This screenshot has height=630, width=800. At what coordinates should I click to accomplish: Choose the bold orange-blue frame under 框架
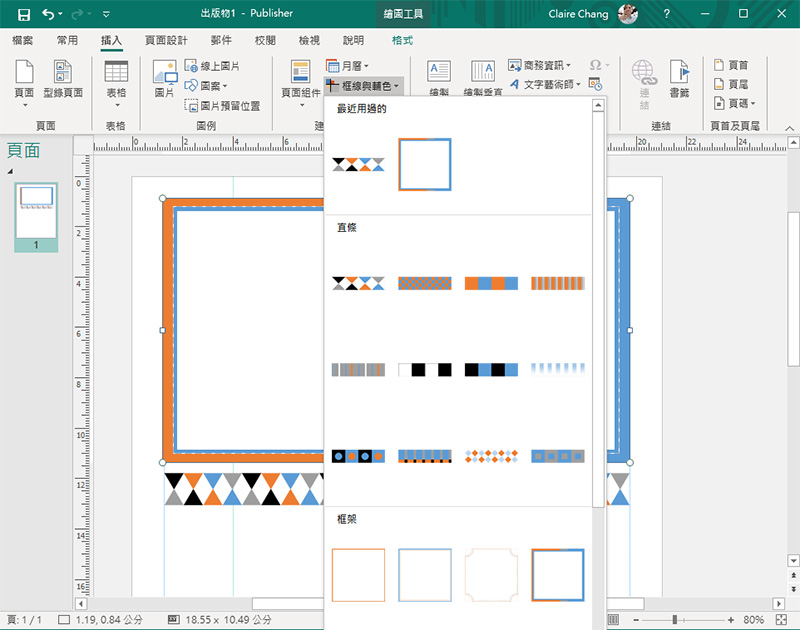pyautogui.click(x=558, y=575)
